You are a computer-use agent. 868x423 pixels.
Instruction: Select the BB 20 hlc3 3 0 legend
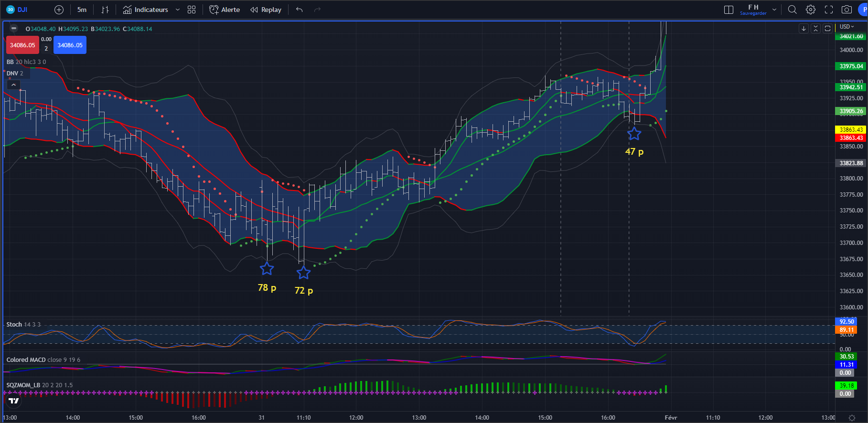[26, 62]
